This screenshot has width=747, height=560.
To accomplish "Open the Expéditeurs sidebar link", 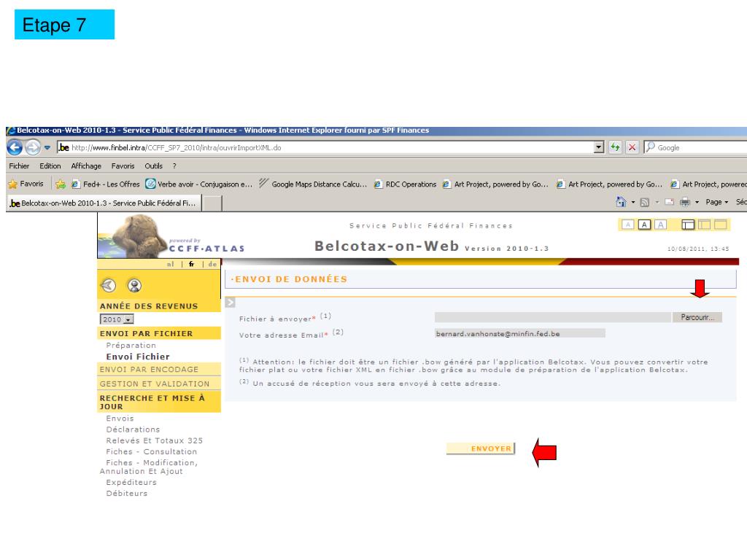I will (131, 483).
